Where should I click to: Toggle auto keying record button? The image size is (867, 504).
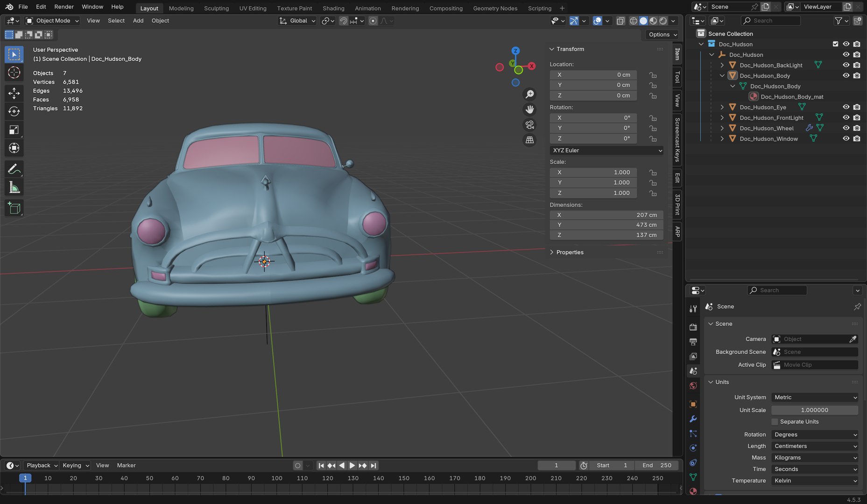click(298, 466)
